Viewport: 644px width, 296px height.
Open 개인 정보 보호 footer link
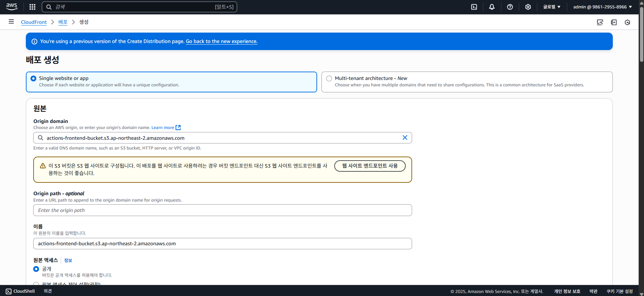pos(567,291)
